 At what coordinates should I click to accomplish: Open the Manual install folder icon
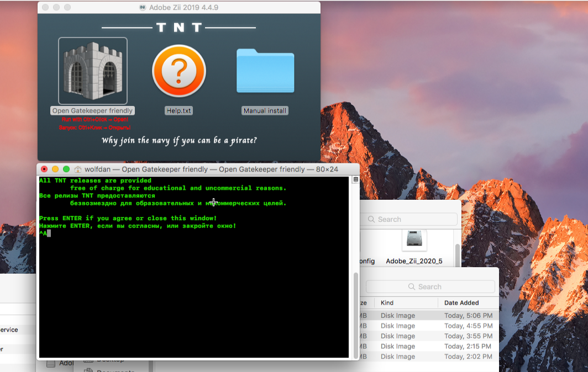click(265, 71)
